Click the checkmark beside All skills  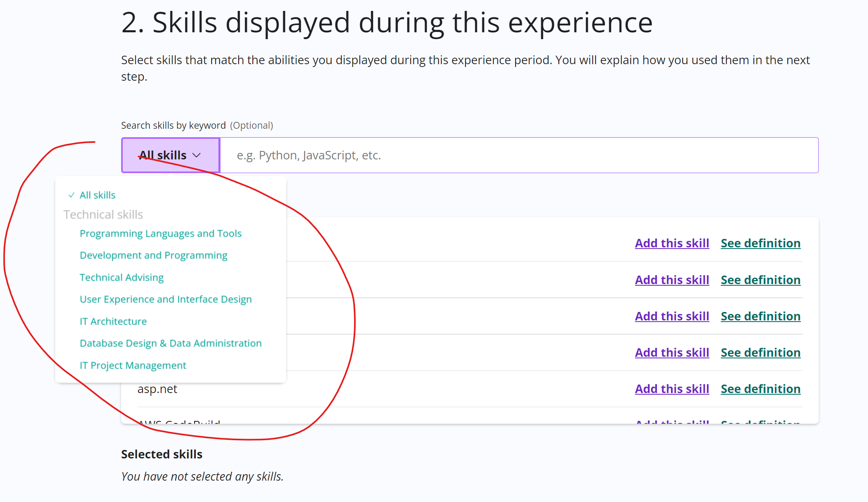(71, 195)
